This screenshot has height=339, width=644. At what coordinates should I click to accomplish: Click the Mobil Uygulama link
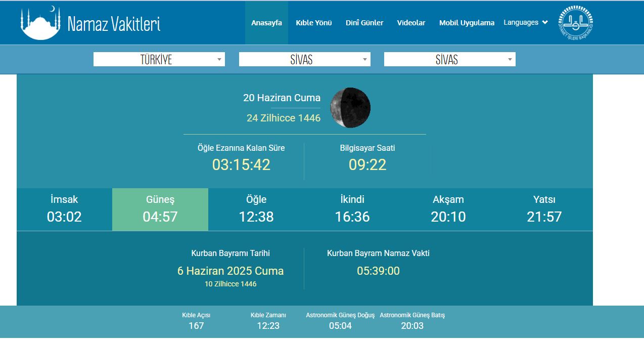(x=467, y=23)
